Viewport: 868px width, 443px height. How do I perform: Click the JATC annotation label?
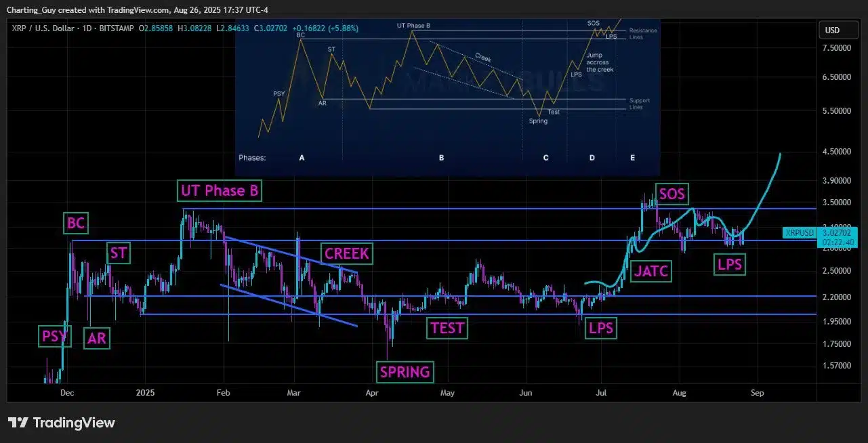[650, 272]
